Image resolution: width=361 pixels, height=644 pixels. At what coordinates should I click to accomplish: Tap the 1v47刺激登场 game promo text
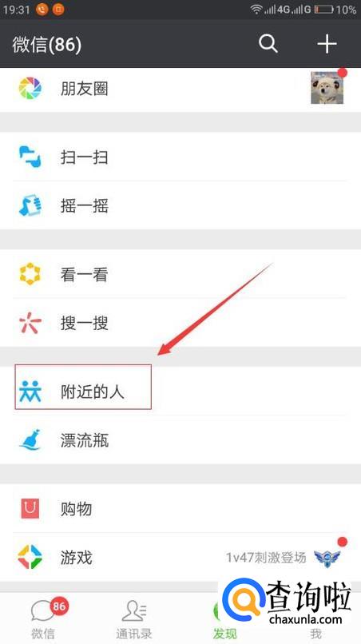click(266, 558)
